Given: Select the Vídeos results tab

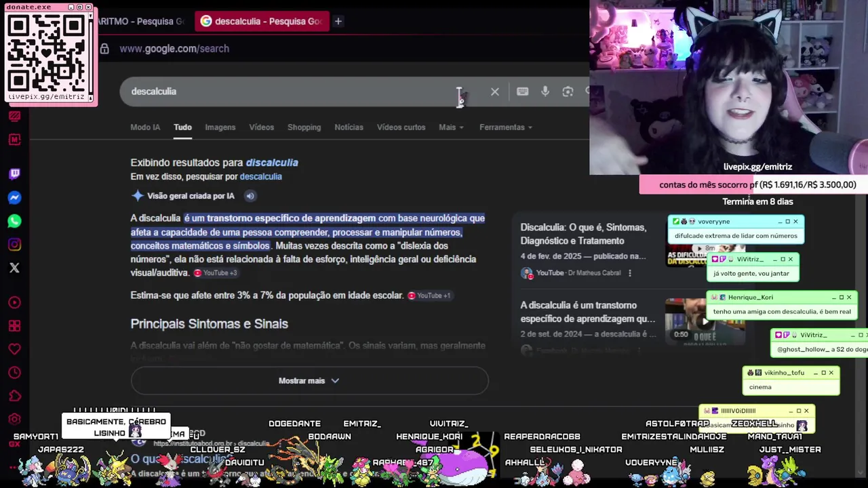Looking at the screenshot, I should pyautogui.click(x=261, y=127).
